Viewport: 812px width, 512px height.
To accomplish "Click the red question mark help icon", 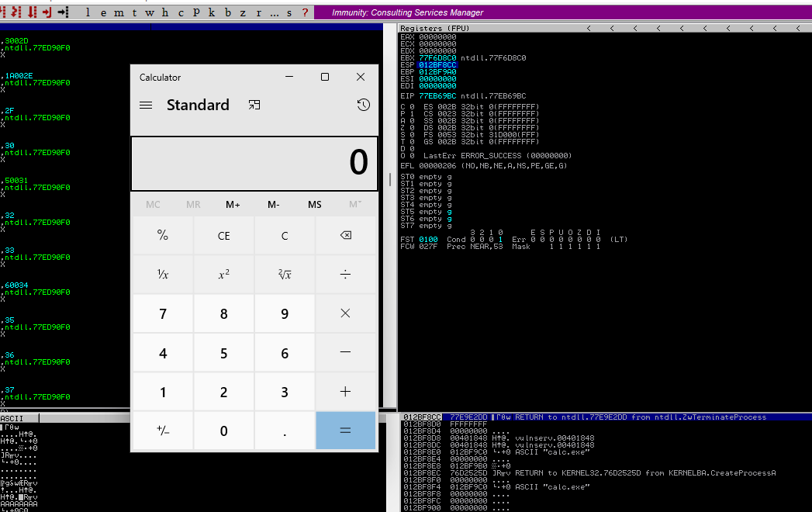I will 305,12.
